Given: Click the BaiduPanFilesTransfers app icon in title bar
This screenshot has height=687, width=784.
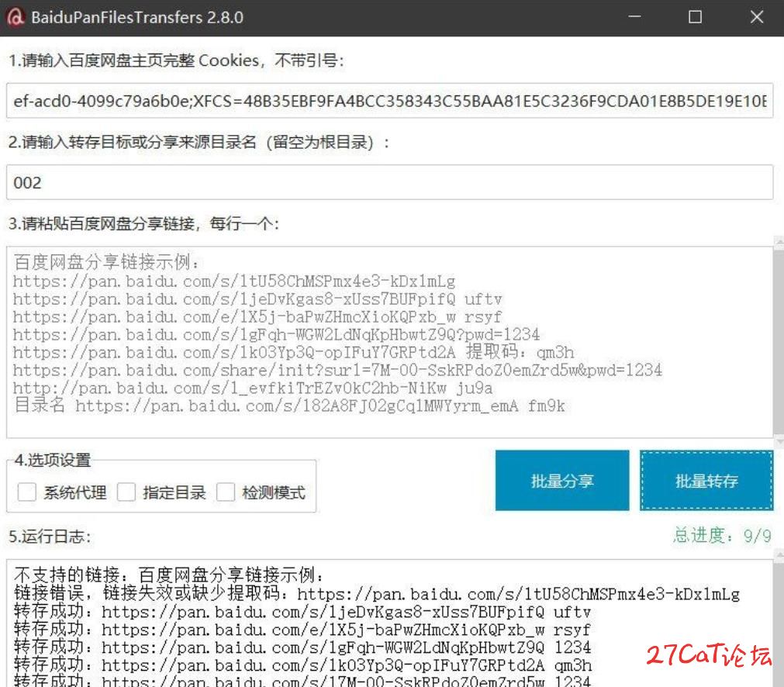Looking at the screenshot, I should pyautogui.click(x=15, y=17).
